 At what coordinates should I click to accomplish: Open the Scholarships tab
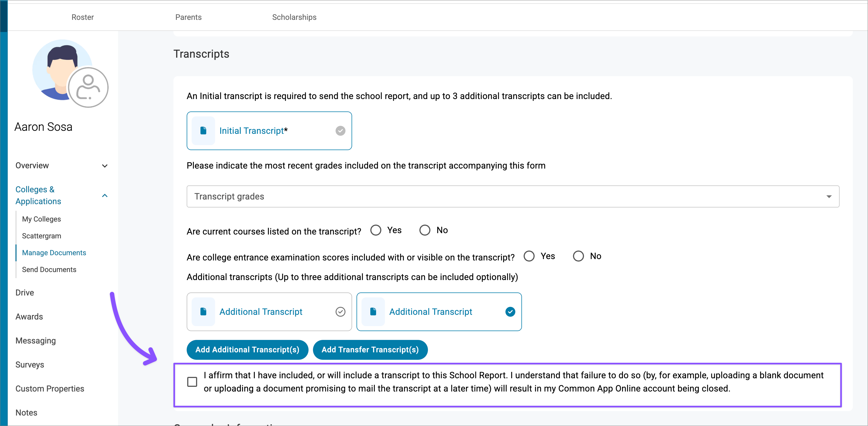(294, 17)
